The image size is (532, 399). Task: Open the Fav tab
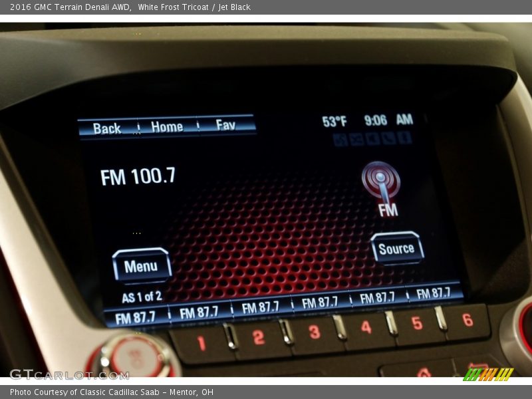pos(226,125)
